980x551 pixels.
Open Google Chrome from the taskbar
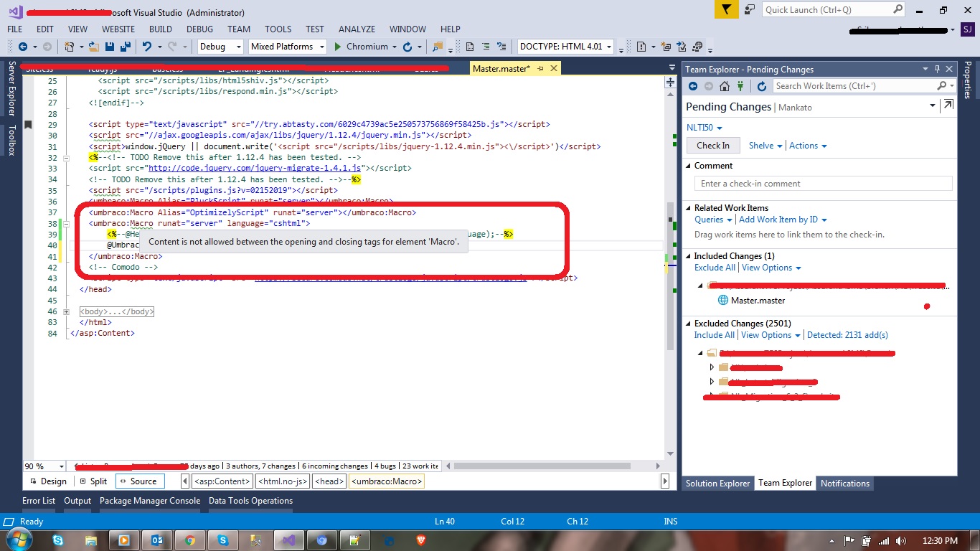190,540
